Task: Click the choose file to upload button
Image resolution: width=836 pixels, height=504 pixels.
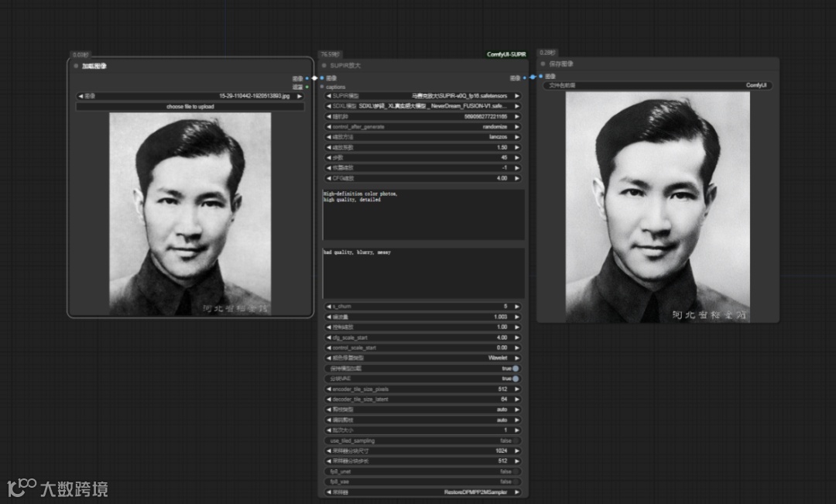Action: coord(190,106)
